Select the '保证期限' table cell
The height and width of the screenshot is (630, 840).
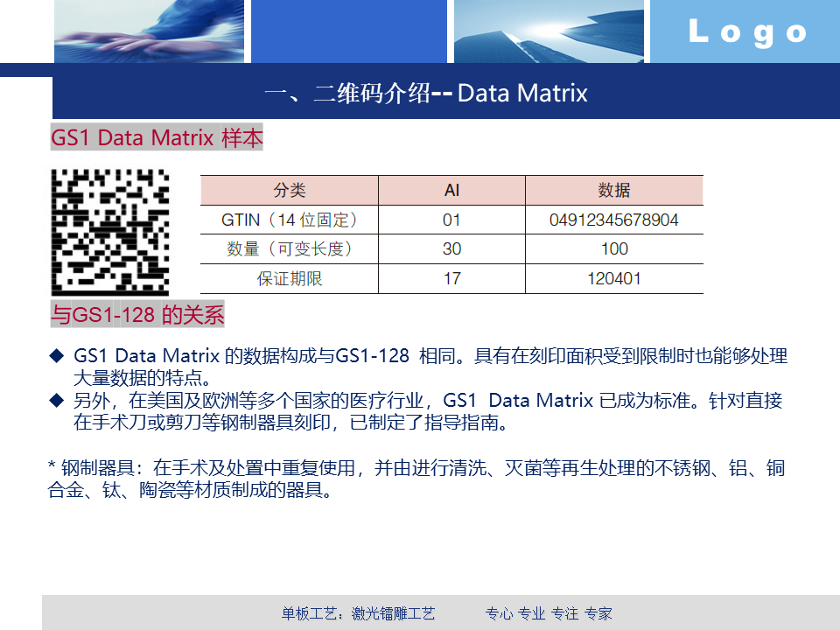click(x=290, y=278)
